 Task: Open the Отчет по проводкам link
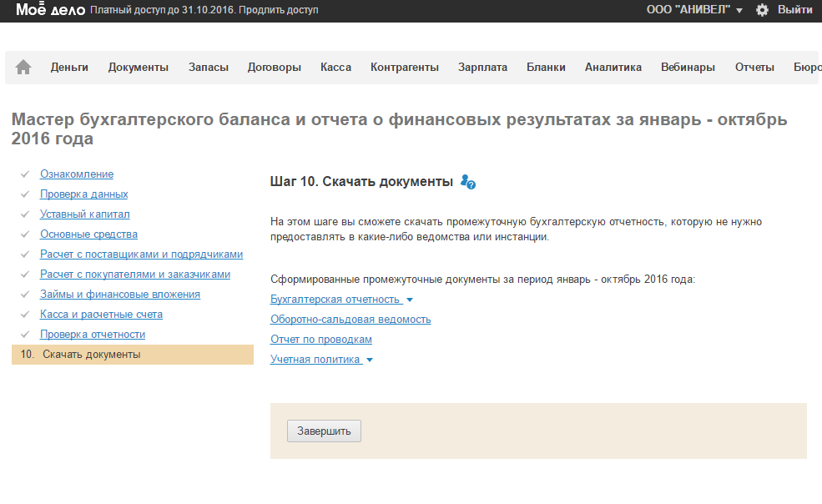[x=321, y=340]
